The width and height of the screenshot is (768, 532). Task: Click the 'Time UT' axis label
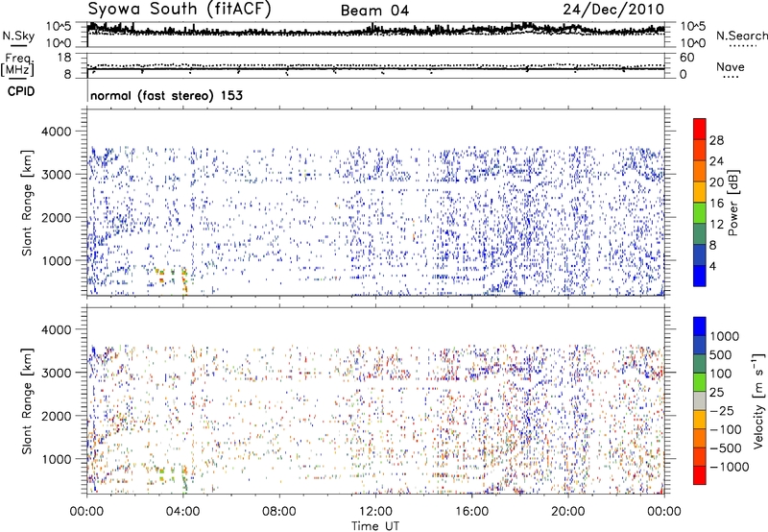[x=375, y=526]
